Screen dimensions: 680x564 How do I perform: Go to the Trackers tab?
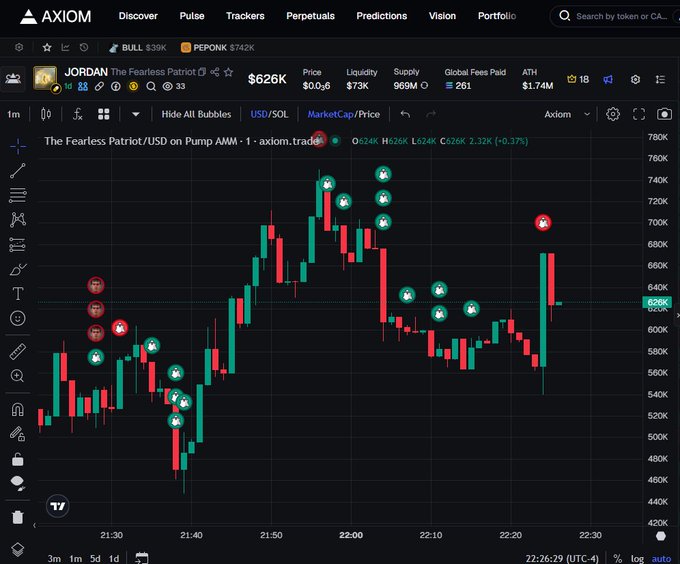[x=245, y=16]
